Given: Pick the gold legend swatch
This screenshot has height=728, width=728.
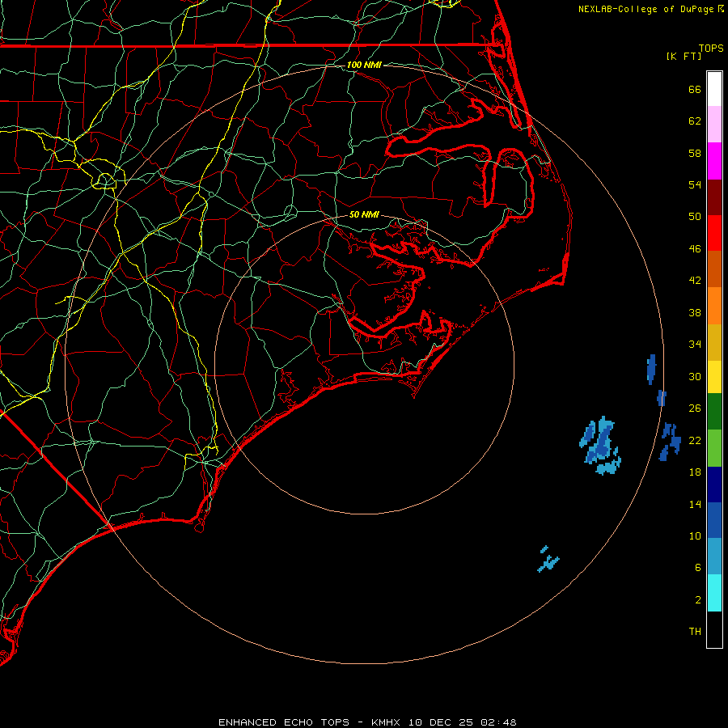Looking at the screenshot, I should [x=714, y=342].
